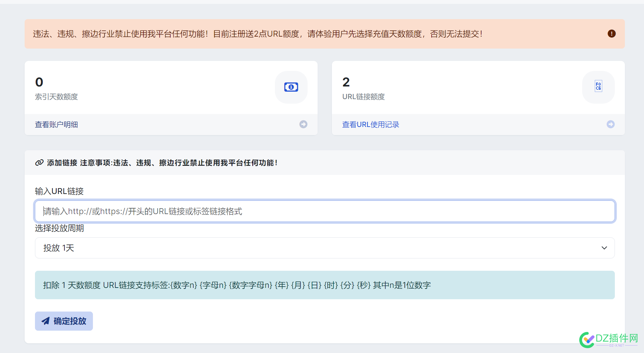
Task: Click the document icon in the URL quota card
Action: pyautogui.click(x=598, y=86)
